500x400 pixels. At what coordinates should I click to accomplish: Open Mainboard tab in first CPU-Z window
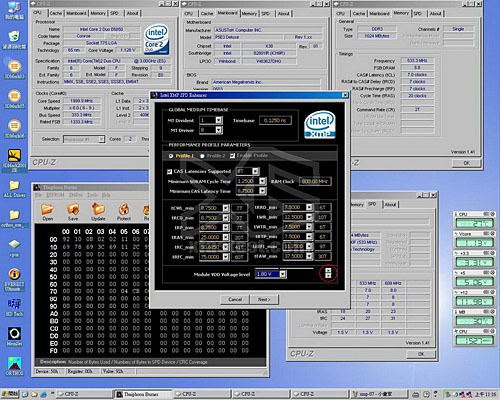pyautogui.click(x=76, y=13)
